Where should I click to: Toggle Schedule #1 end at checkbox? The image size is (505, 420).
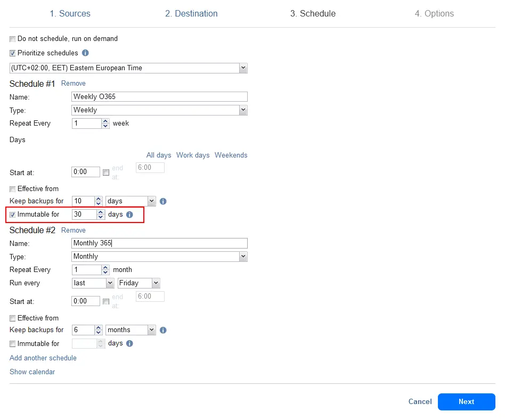106,172
